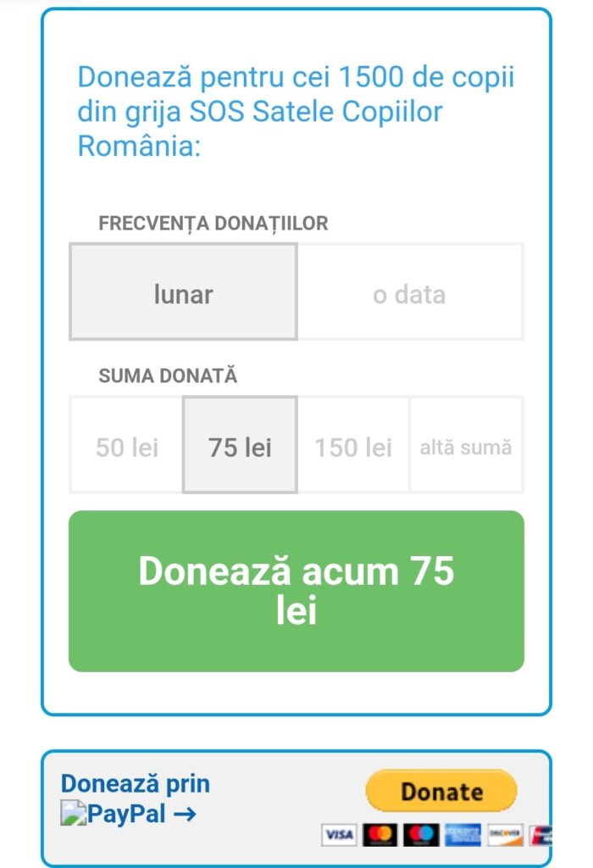
Task: Click the Mastercard logo icon
Action: tap(380, 835)
